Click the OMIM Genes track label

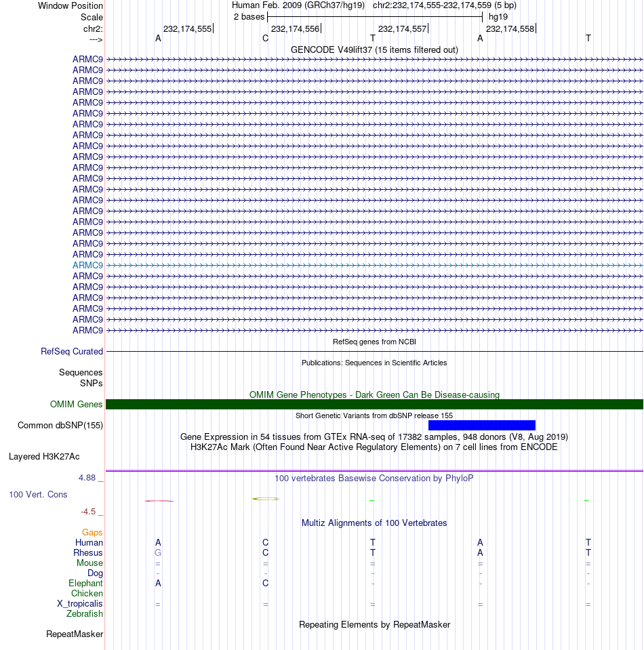[x=77, y=404]
